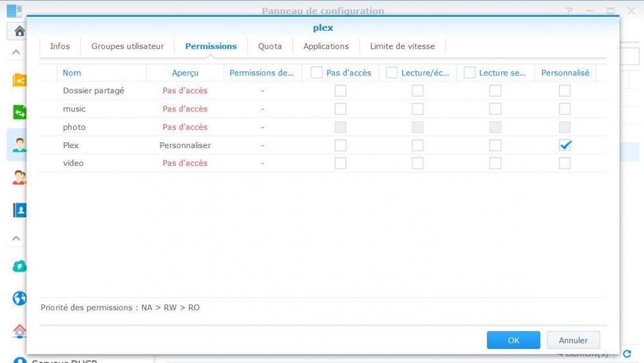
Task: Collapse the top sidebar section chevron
Action: point(16,53)
